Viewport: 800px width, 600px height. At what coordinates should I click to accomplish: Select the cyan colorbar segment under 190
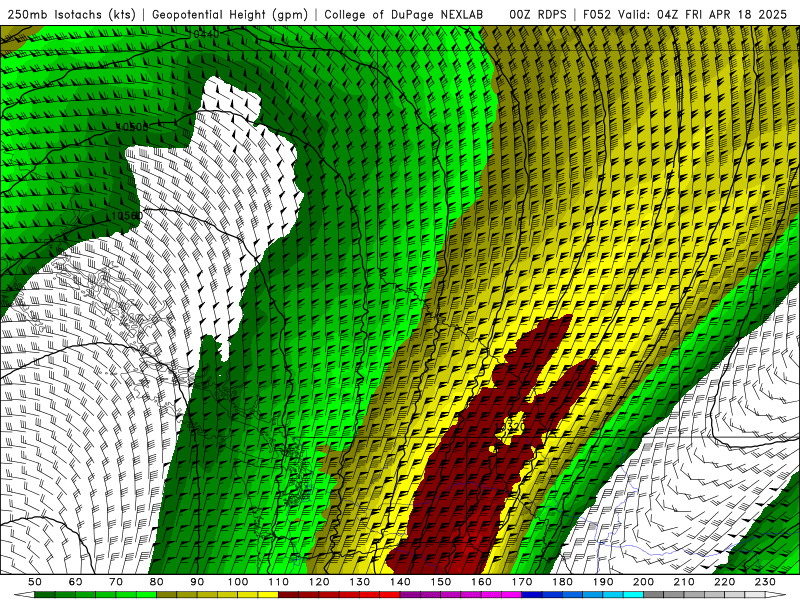pyautogui.click(x=592, y=595)
